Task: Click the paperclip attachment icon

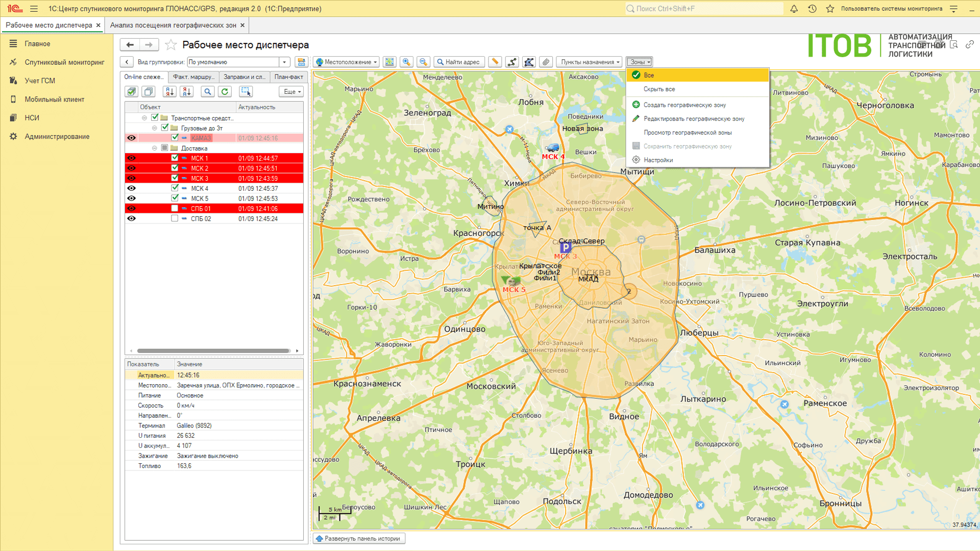Action: pyautogui.click(x=546, y=62)
